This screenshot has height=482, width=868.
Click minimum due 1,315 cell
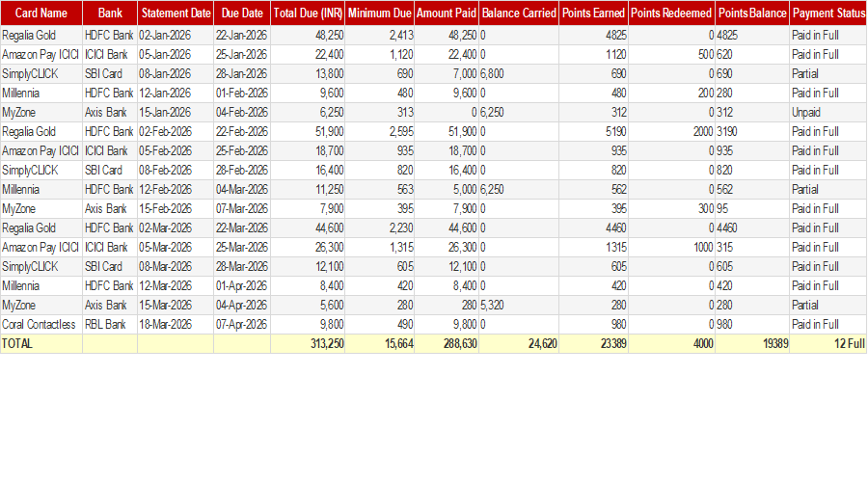pyautogui.click(x=380, y=248)
